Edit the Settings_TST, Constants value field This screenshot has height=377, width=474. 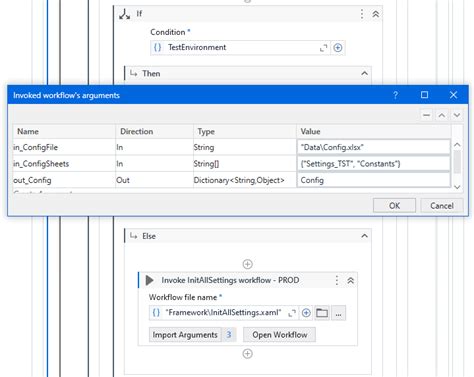(374, 163)
